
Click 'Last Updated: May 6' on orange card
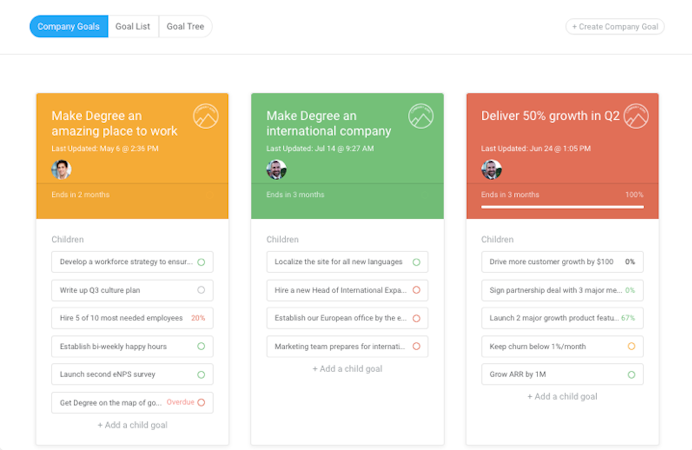[x=105, y=149]
